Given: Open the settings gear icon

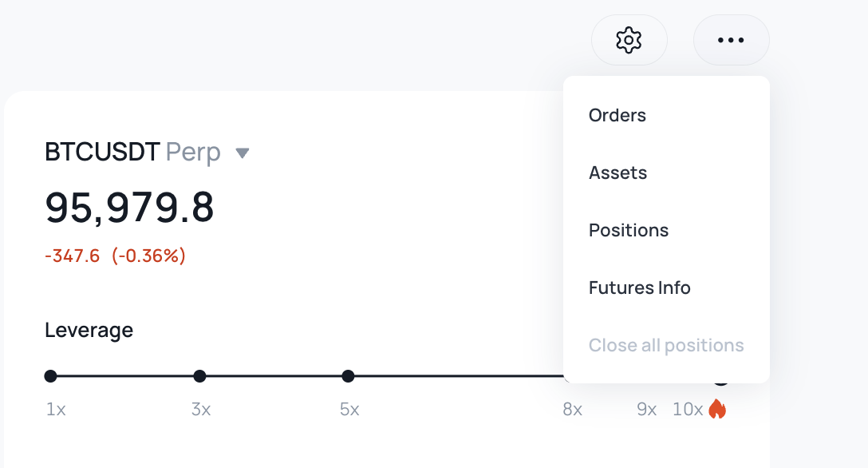Looking at the screenshot, I should [x=629, y=40].
